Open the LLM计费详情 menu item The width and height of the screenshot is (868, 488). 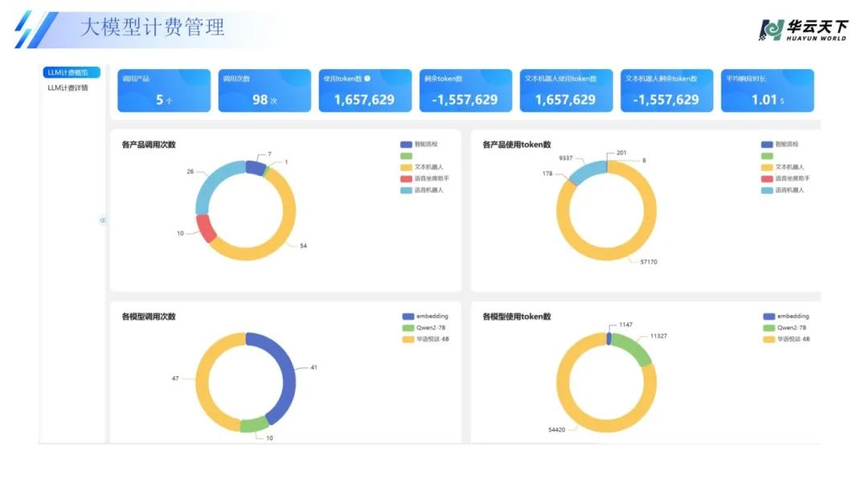tap(68, 88)
